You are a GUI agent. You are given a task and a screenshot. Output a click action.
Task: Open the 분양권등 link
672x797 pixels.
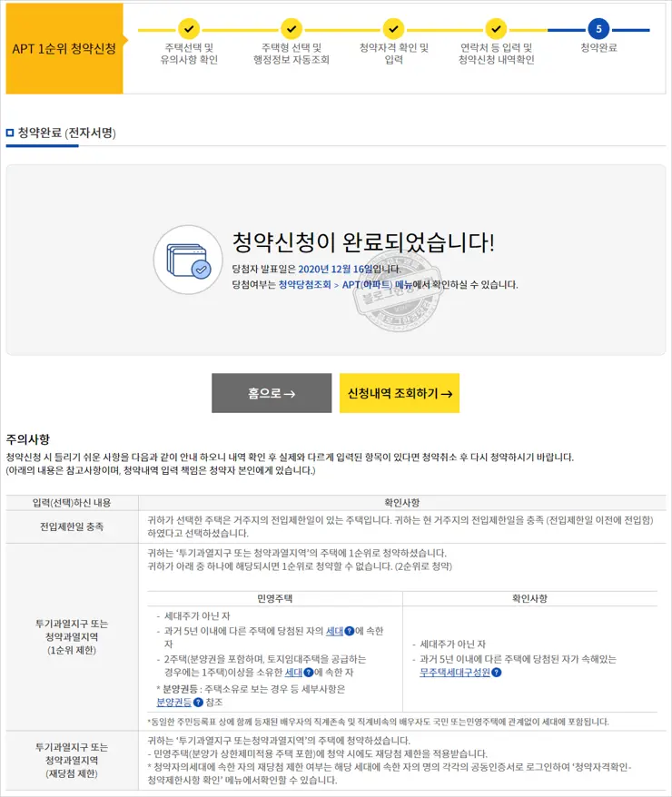click(x=173, y=702)
